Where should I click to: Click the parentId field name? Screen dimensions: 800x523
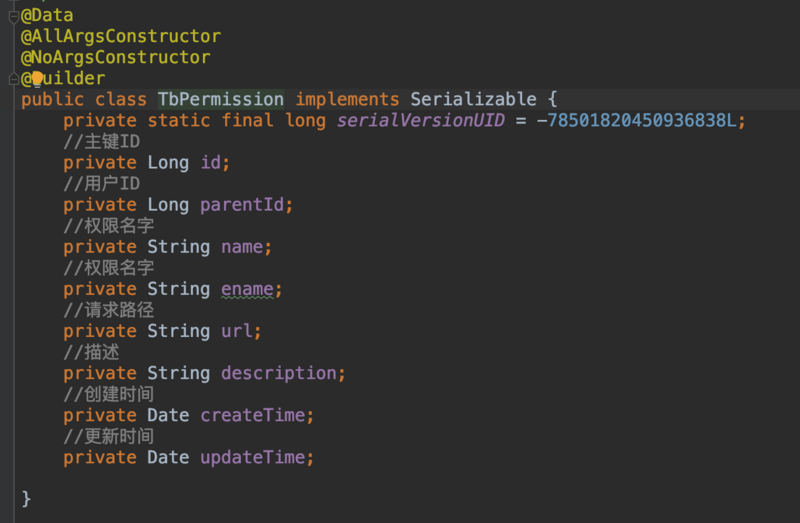[x=243, y=204]
